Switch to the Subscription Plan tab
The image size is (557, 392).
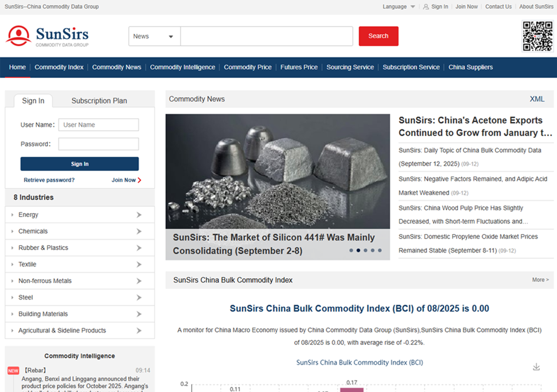[x=99, y=101]
